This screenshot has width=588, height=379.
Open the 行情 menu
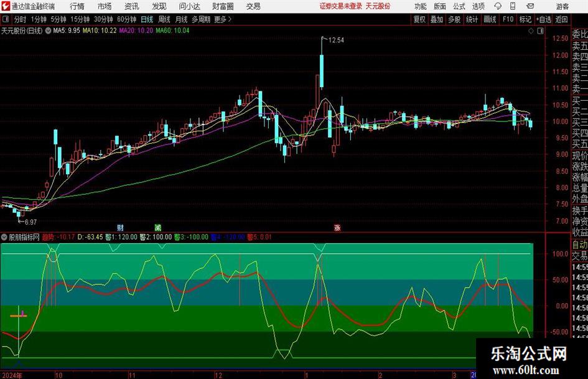77,6
